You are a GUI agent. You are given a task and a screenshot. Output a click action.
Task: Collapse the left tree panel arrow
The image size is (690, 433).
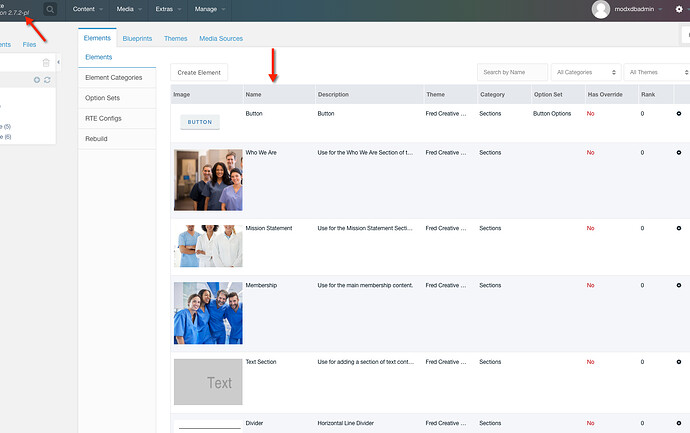point(59,62)
